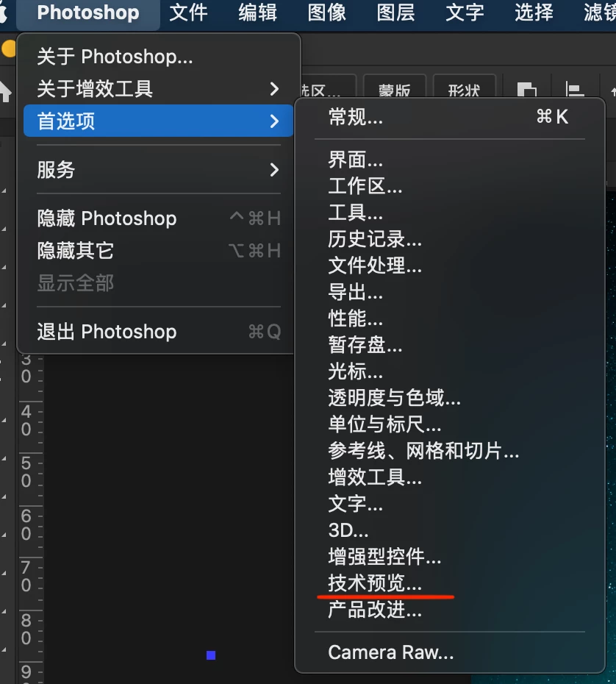Expand the 服务 submenu

pyautogui.click(x=158, y=170)
